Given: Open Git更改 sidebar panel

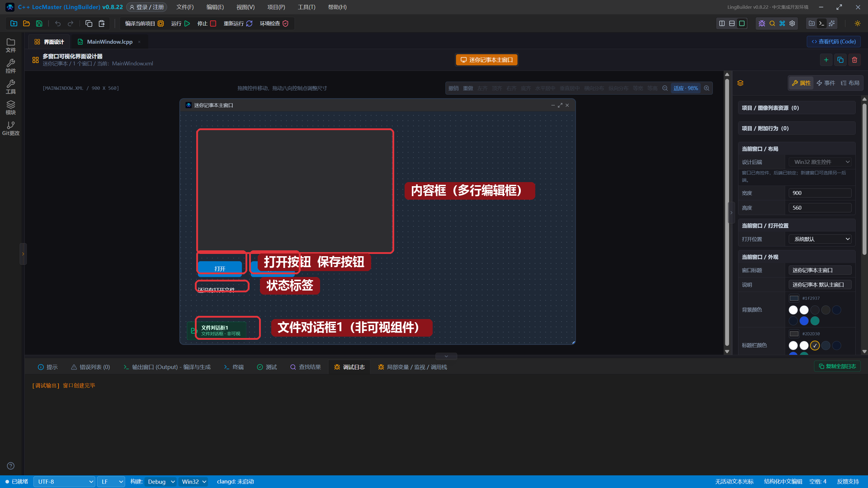Looking at the screenshot, I should pos(11,128).
